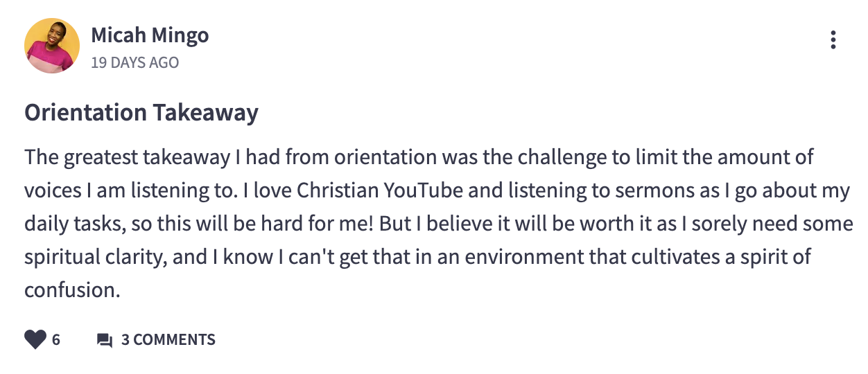Screen dimensions: 868x374
Task: View who liked via the 6 count
Action: pyautogui.click(x=56, y=340)
